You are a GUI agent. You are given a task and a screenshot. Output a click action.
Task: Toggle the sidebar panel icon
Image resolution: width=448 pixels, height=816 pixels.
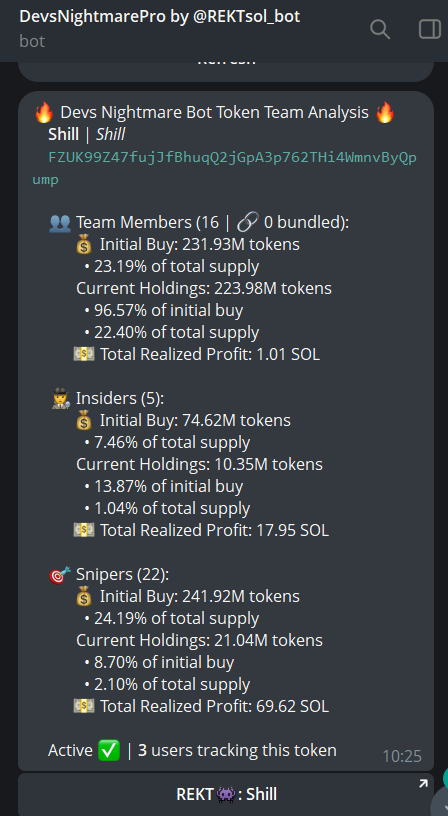430,29
